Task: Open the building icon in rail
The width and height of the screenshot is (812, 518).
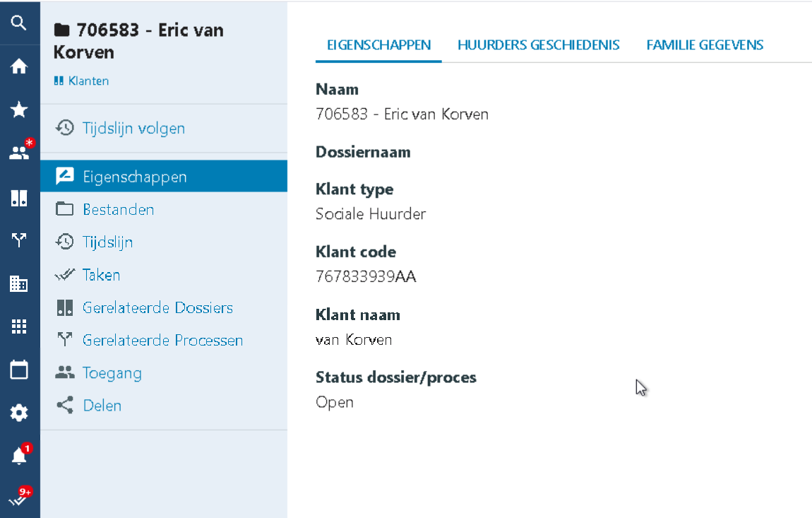Action: pyautogui.click(x=19, y=284)
